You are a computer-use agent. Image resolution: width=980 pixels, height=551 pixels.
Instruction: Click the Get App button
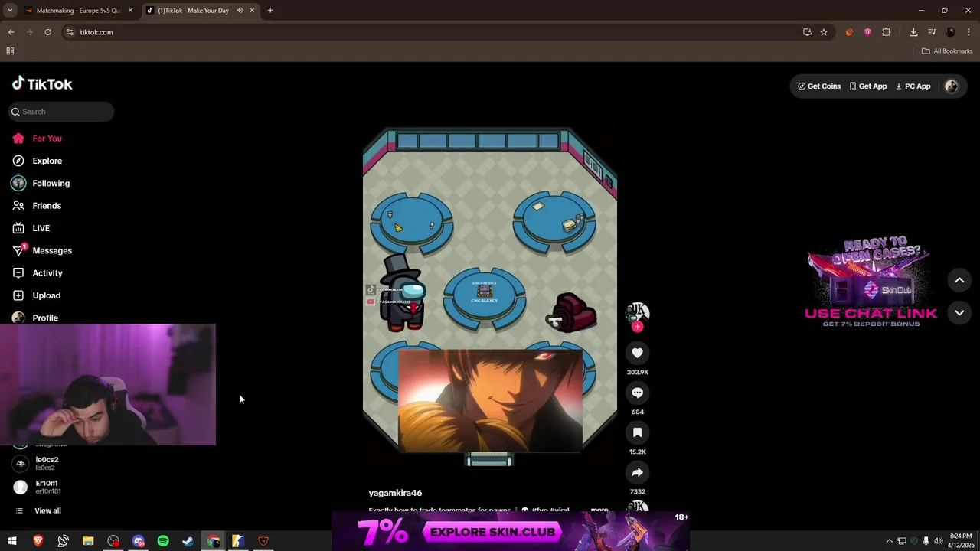(867, 86)
